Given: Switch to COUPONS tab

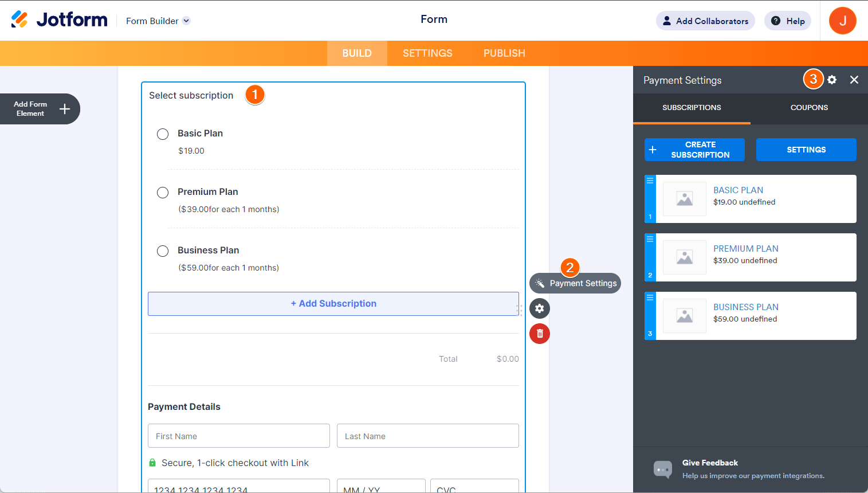Looking at the screenshot, I should click(x=809, y=108).
